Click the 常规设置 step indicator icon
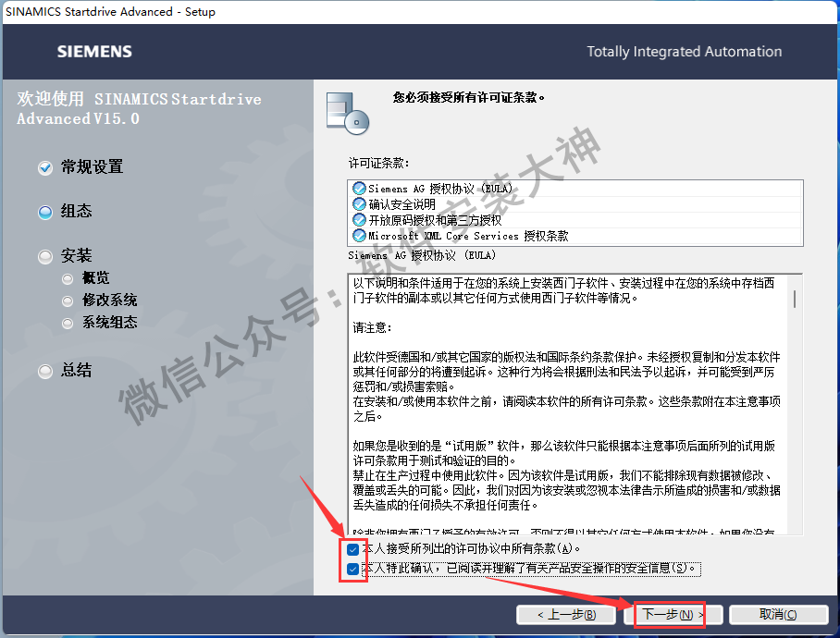The width and height of the screenshot is (840, 638). click(45, 168)
